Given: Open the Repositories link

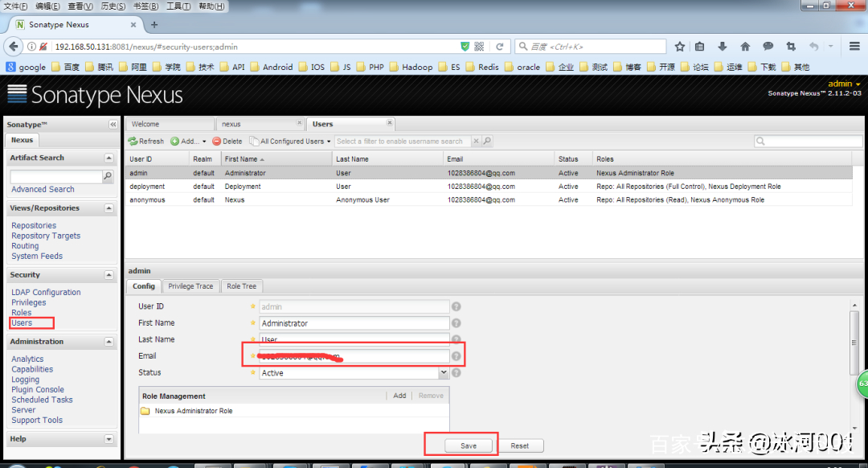Looking at the screenshot, I should tap(34, 225).
